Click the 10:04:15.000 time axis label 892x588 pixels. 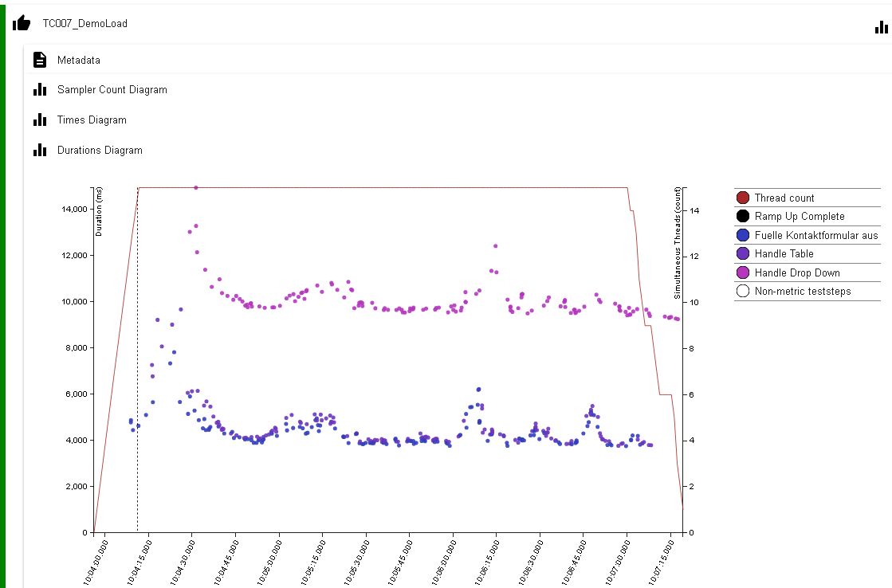[140, 563]
